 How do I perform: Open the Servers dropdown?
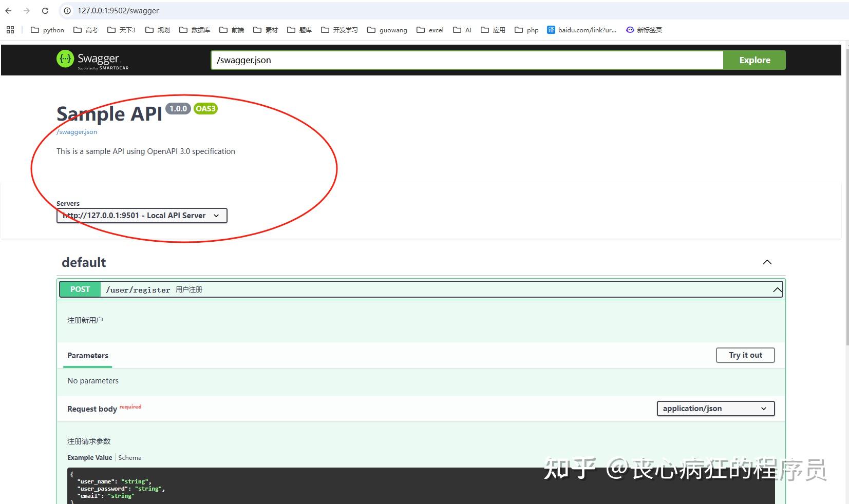pos(142,216)
